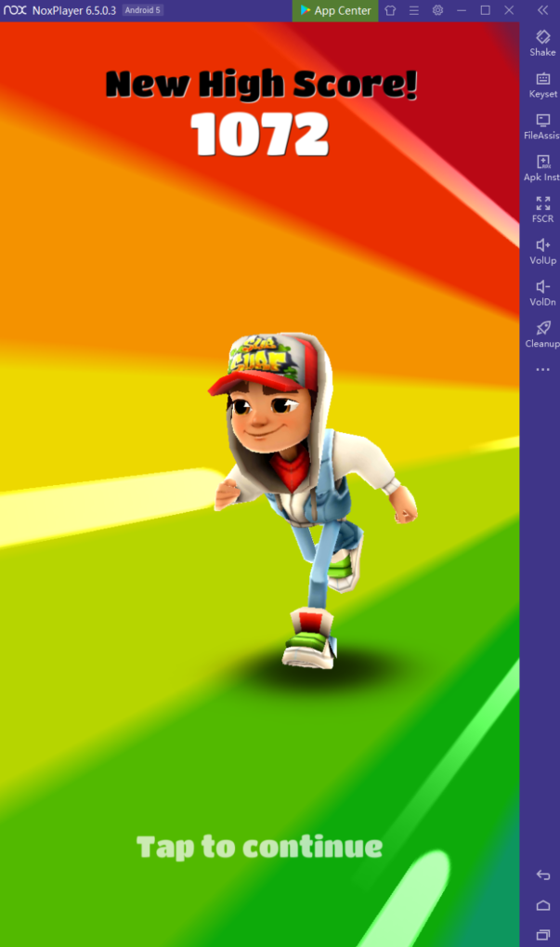Click the Android back arrow icon

pos(542,875)
